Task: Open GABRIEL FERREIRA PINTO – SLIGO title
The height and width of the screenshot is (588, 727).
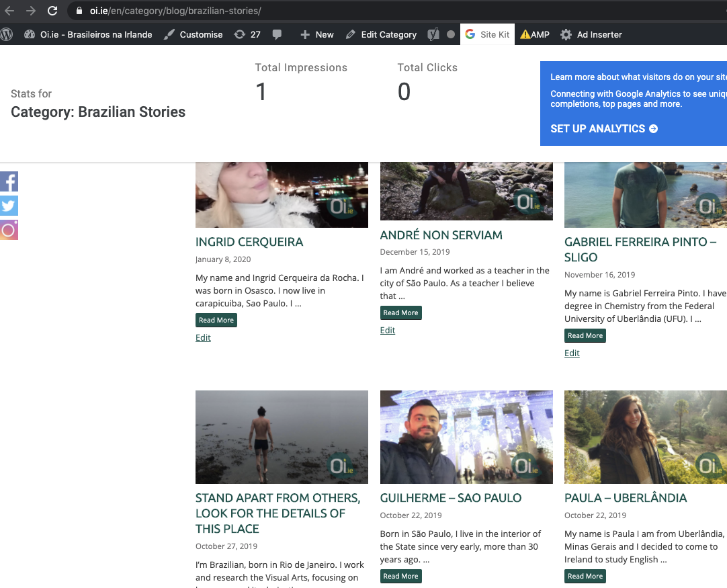Action: click(x=640, y=249)
